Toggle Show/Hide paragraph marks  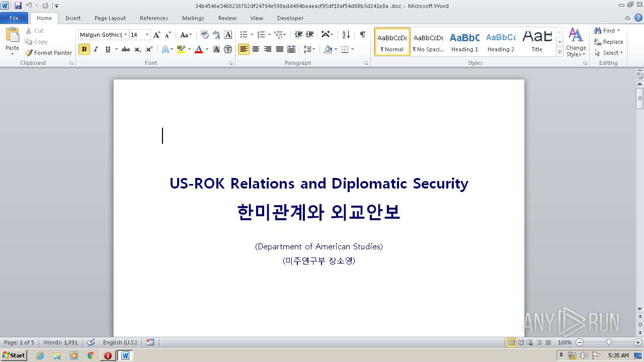pyautogui.click(x=362, y=35)
